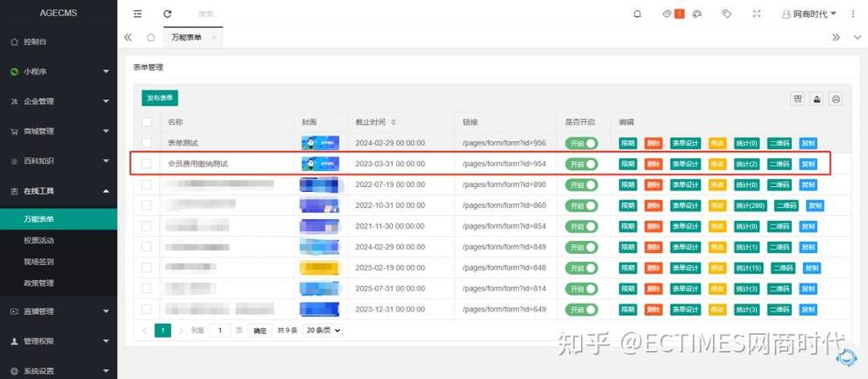This screenshot has width=868, height=379.
Task: Toggle the 开启 switch for 表单测试 row
Action: coord(582,143)
